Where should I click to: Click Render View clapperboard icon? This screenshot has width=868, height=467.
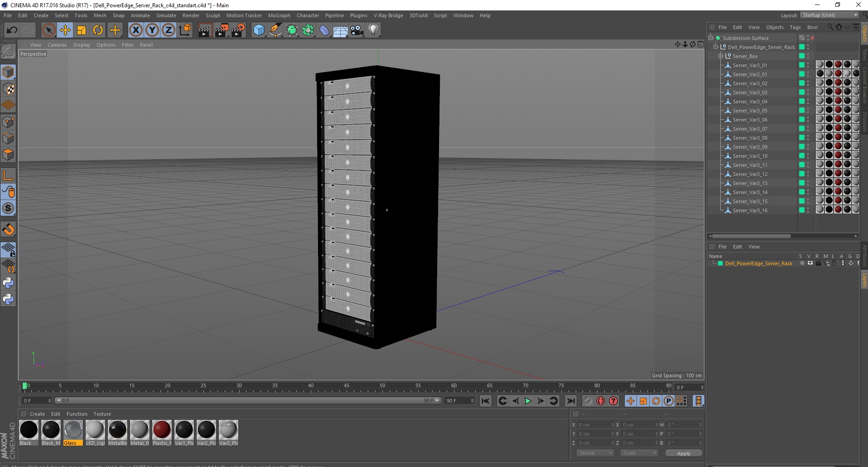(x=205, y=30)
